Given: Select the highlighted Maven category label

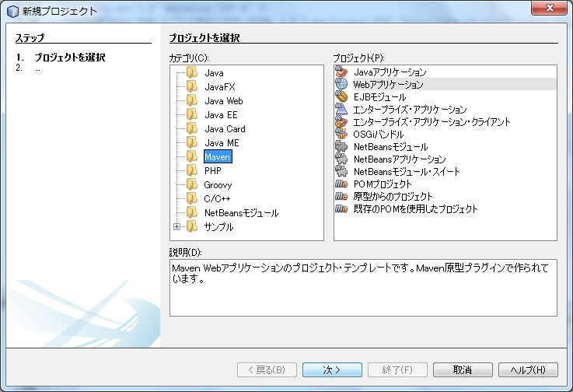Looking at the screenshot, I should 218,157.
